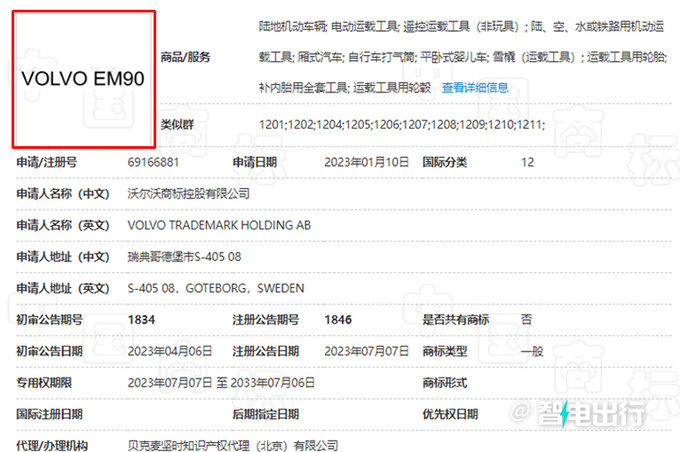680x452 pixels.
Task: Click goods text line starting 陆地机动车辆
Action: click(x=461, y=27)
